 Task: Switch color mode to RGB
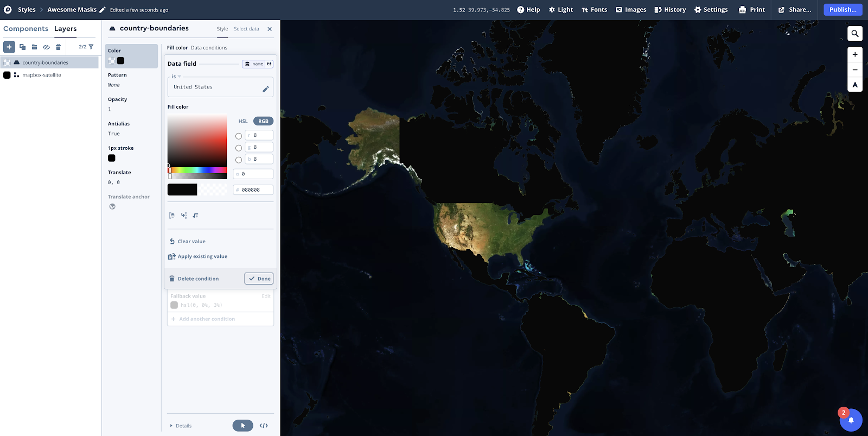tap(263, 121)
